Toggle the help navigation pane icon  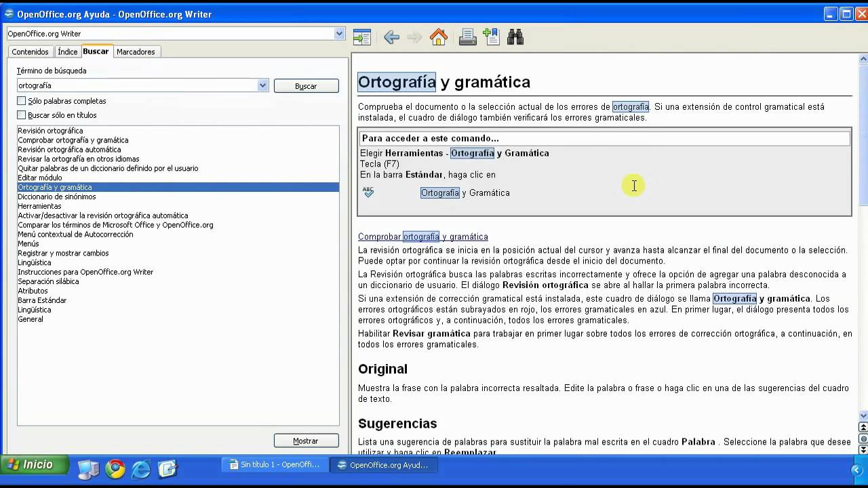tap(362, 37)
